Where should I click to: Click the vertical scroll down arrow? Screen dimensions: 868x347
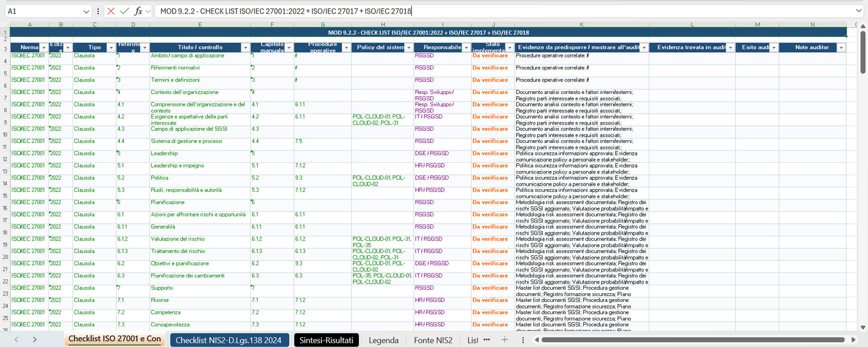(x=863, y=327)
